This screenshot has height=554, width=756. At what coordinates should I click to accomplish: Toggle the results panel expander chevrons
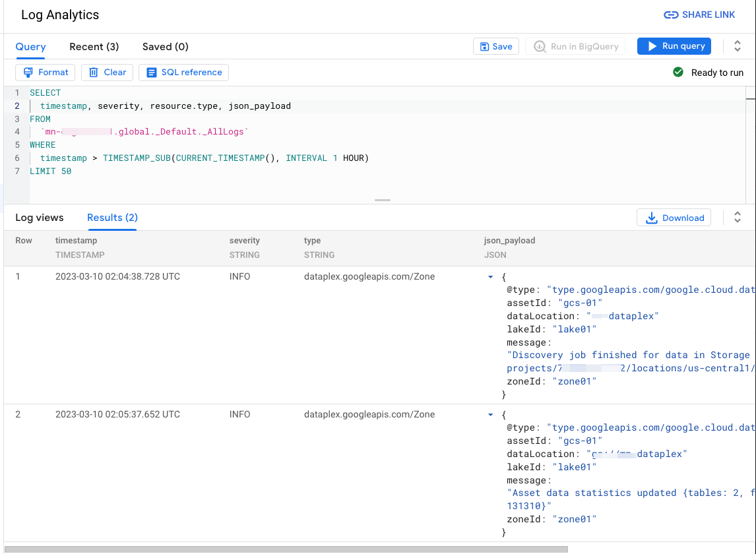[x=737, y=218]
